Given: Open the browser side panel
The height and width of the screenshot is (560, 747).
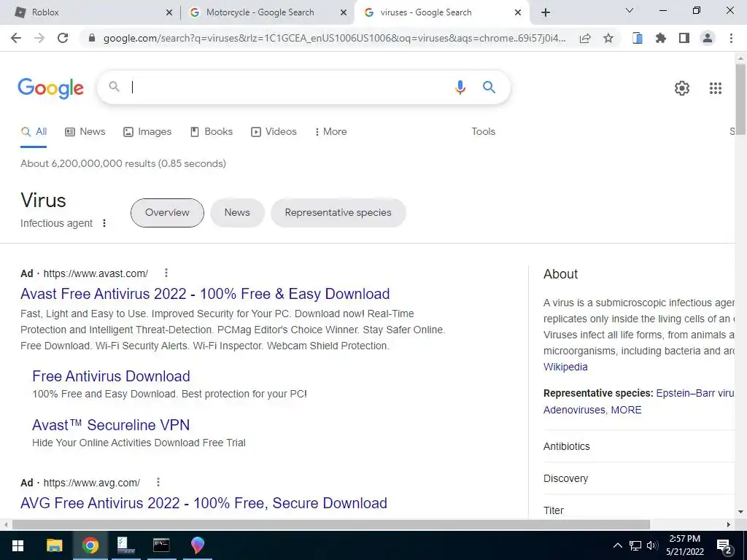Looking at the screenshot, I should coord(684,38).
